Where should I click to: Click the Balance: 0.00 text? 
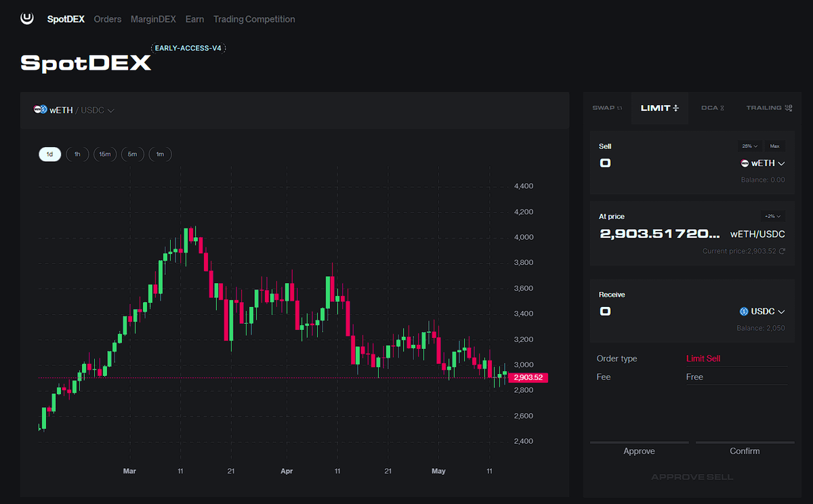(x=763, y=180)
